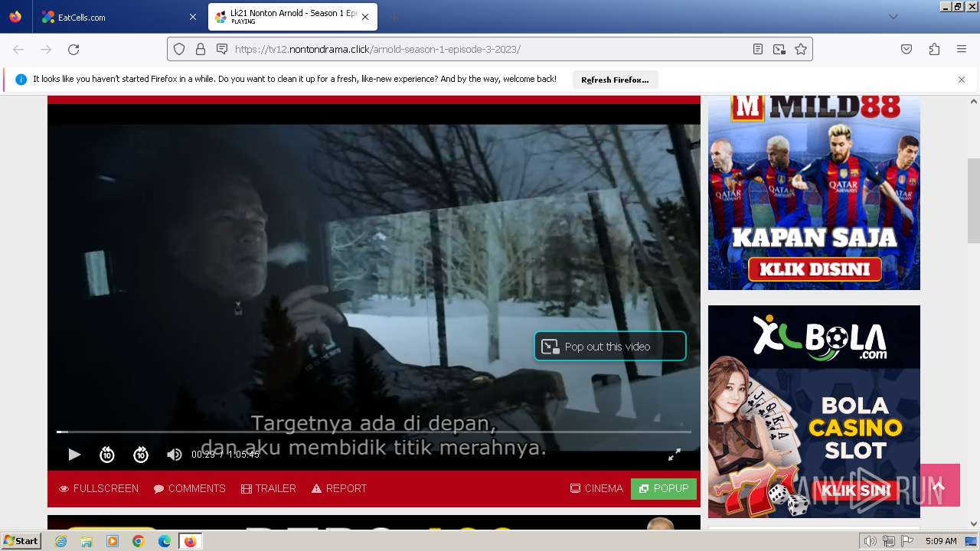Image resolution: width=980 pixels, height=551 pixels.
Task: Launch Microsoft Edge from taskbar
Action: tap(165, 541)
